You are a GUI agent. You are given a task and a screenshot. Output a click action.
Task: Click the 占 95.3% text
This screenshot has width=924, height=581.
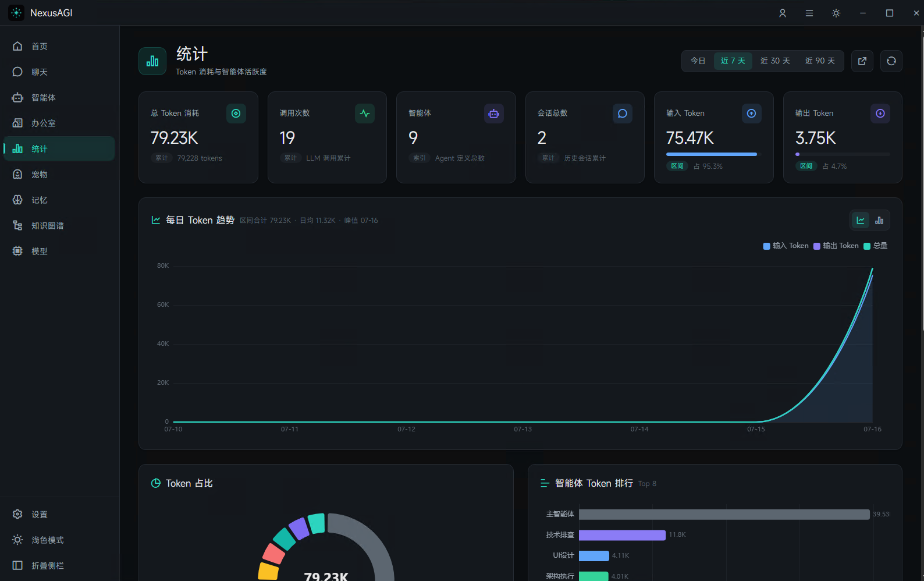click(x=708, y=166)
